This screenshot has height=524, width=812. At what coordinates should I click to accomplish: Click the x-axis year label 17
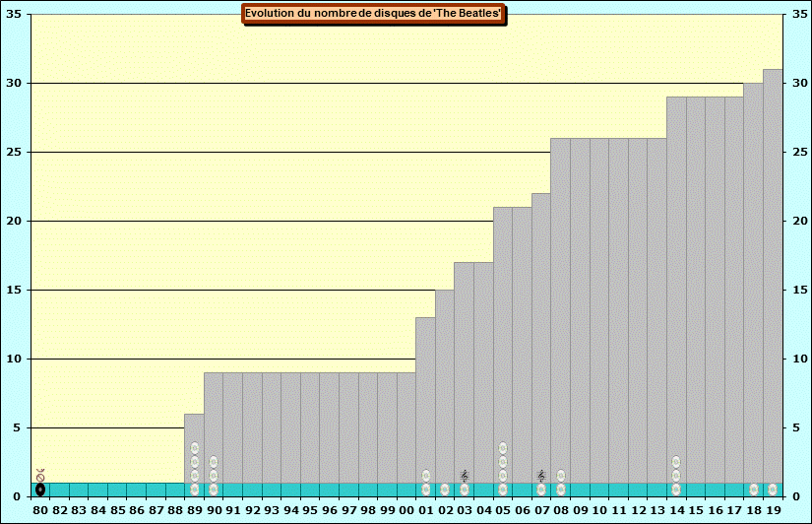(x=734, y=510)
